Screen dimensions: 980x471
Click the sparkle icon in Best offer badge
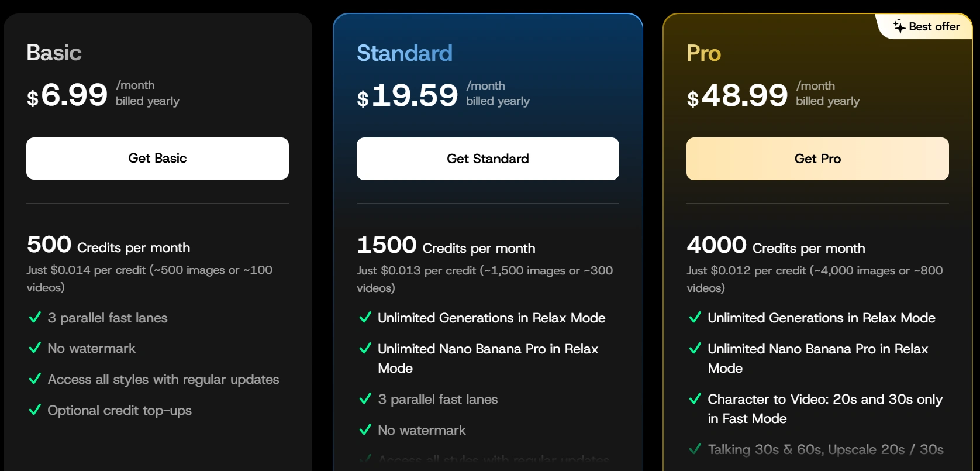click(x=899, y=26)
